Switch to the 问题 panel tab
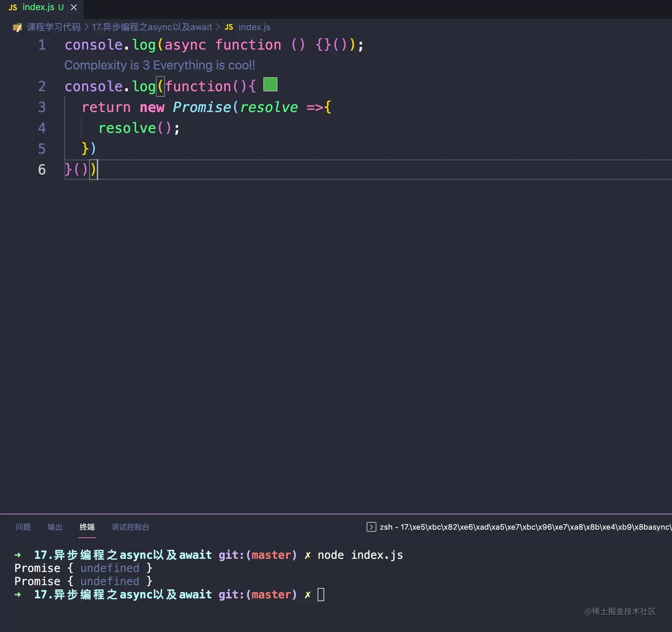Image resolution: width=672 pixels, height=632 pixels. [x=23, y=527]
